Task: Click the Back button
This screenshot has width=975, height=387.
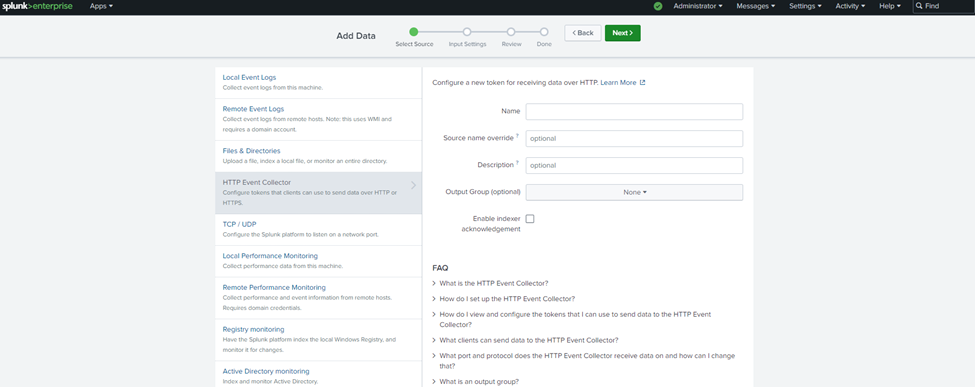Action: 583,33
